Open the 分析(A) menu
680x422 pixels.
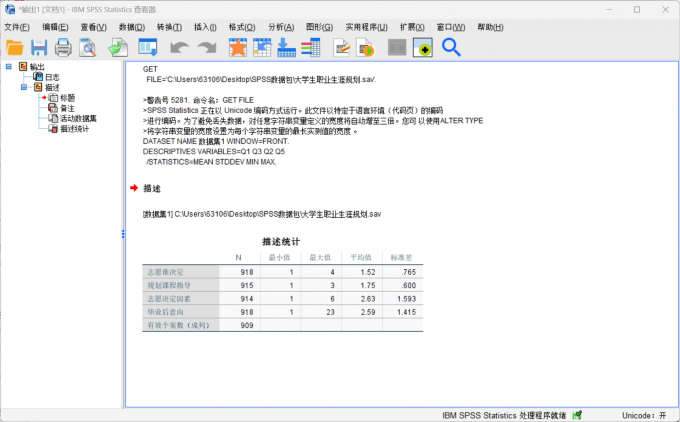[281, 26]
